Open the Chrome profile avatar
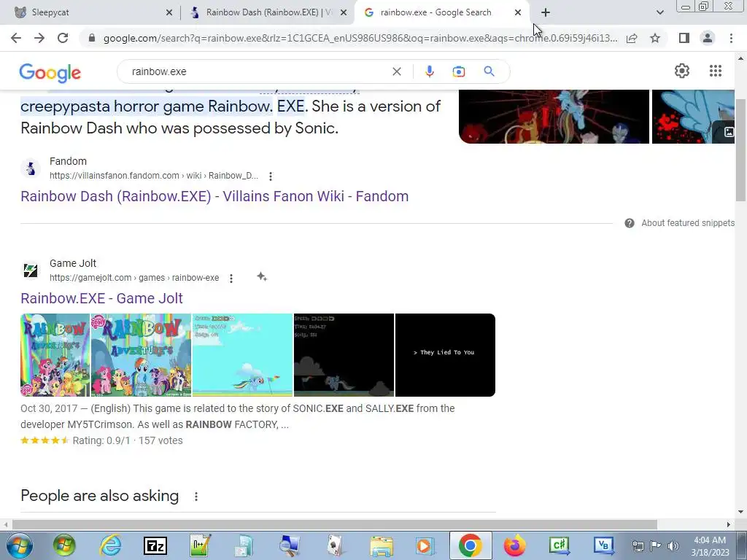 click(x=708, y=38)
